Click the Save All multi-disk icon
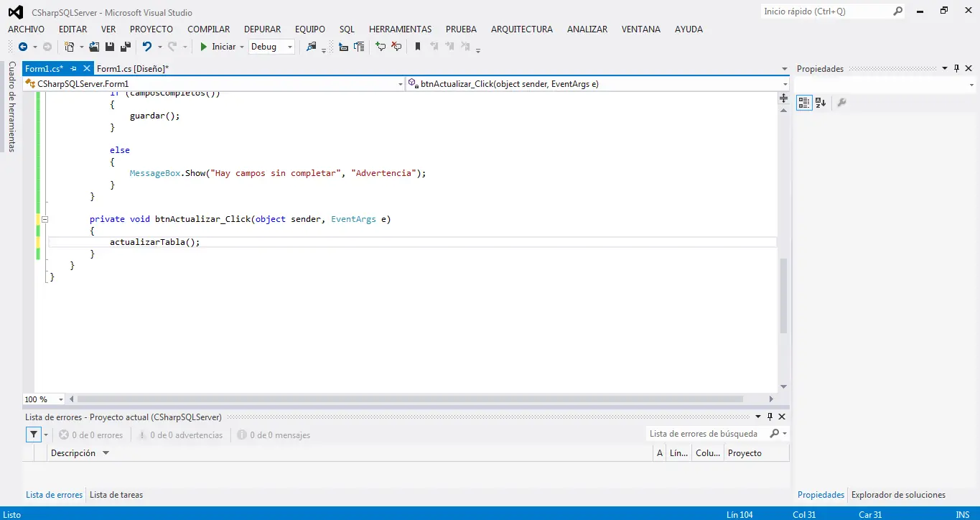 (x=126, y=47)
